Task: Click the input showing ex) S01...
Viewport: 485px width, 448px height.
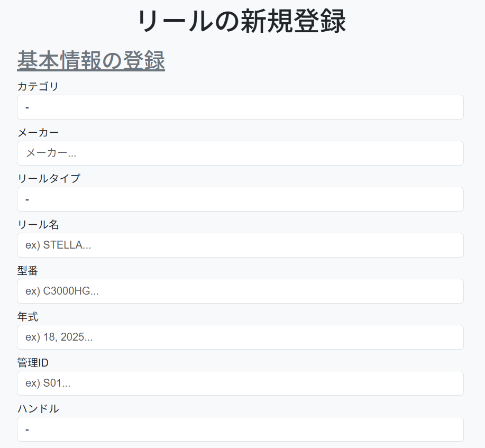Action: [240, 383]
